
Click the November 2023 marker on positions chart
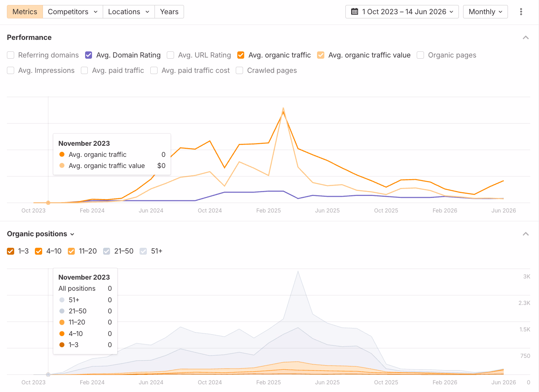tap(48, 374)
